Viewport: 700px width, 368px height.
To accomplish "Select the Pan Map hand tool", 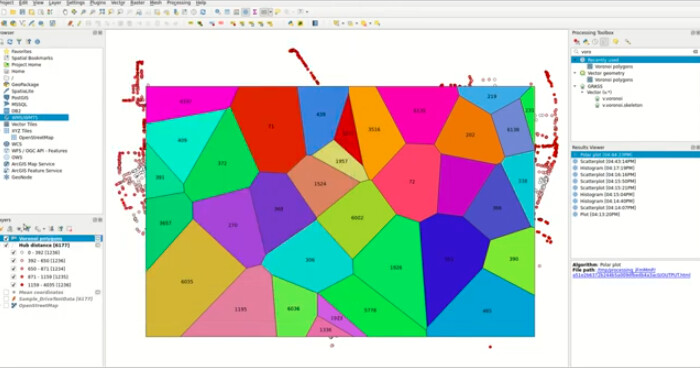I will click(65, 12).
